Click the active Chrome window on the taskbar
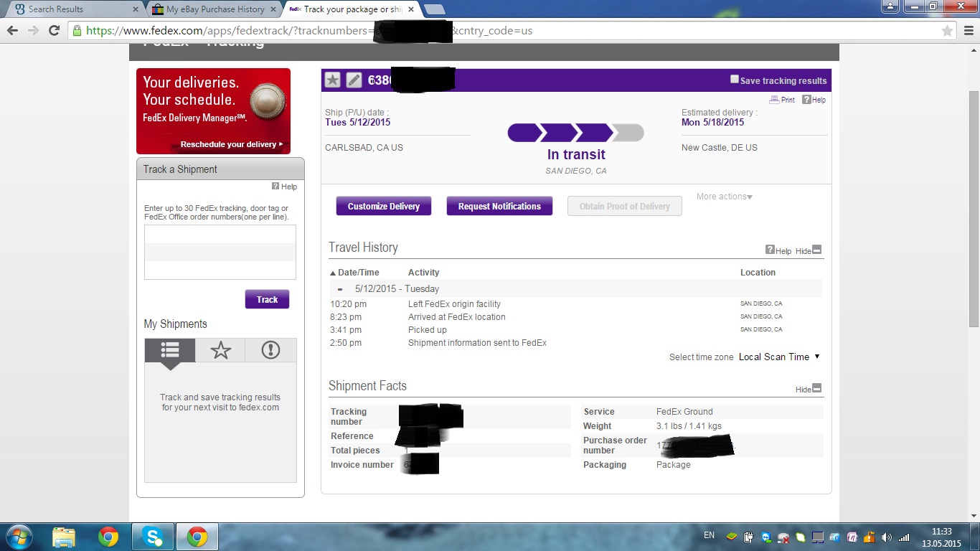The height and width of the screenshot is (551, 980). tap(197, 537)
